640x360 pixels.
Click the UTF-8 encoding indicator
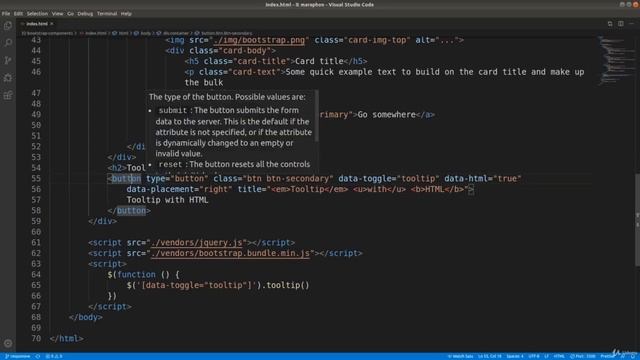tap(534, 356)
